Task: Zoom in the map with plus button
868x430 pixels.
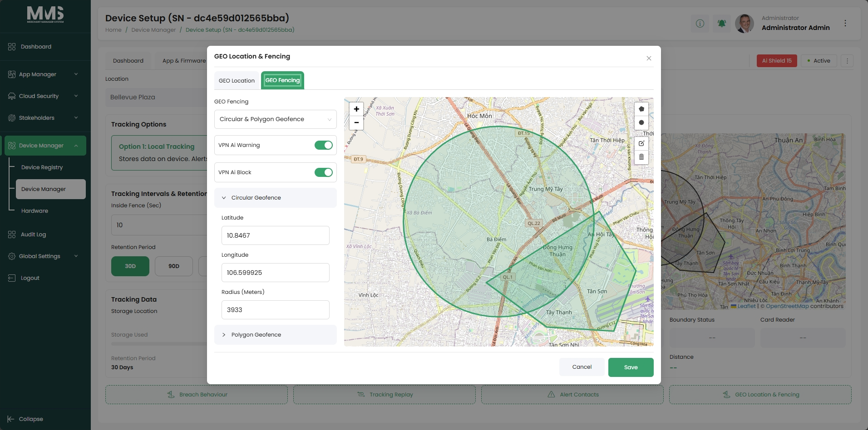Action: click(356, 109)
